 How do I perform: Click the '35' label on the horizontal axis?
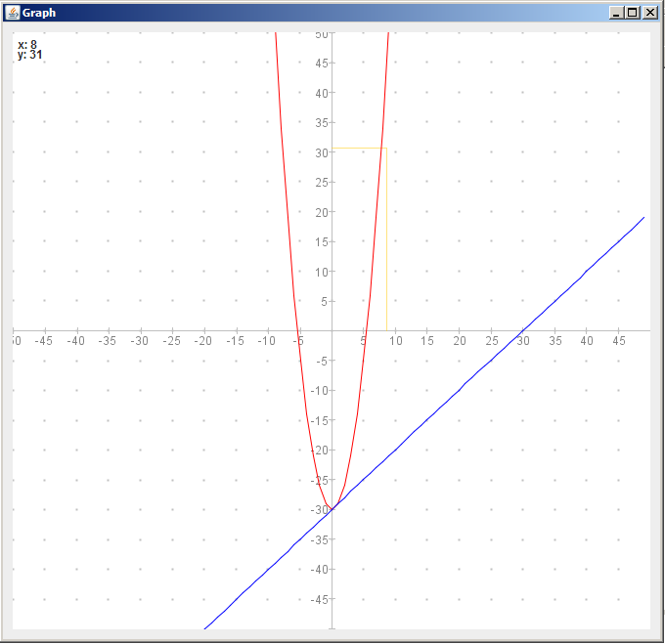point(555,341)
